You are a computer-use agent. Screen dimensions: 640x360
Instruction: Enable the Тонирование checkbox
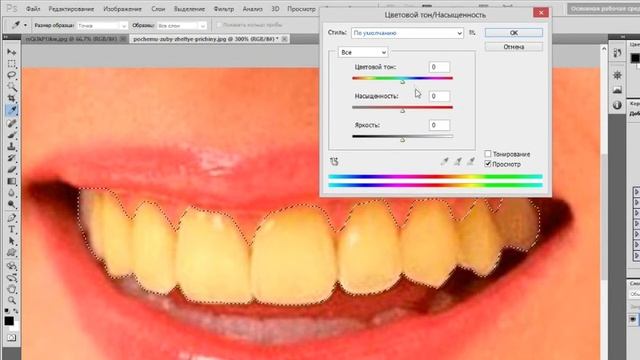click(x=488, y=154)
